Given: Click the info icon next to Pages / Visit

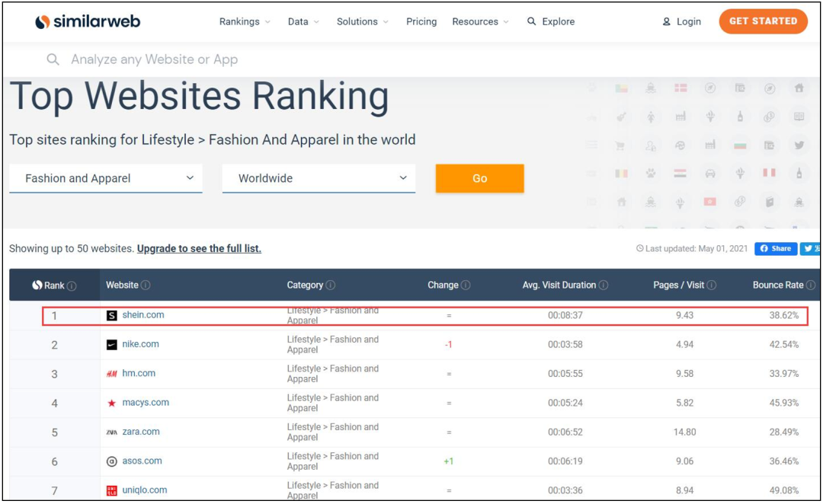Looking at the screenshot, I should coord(711,285).
